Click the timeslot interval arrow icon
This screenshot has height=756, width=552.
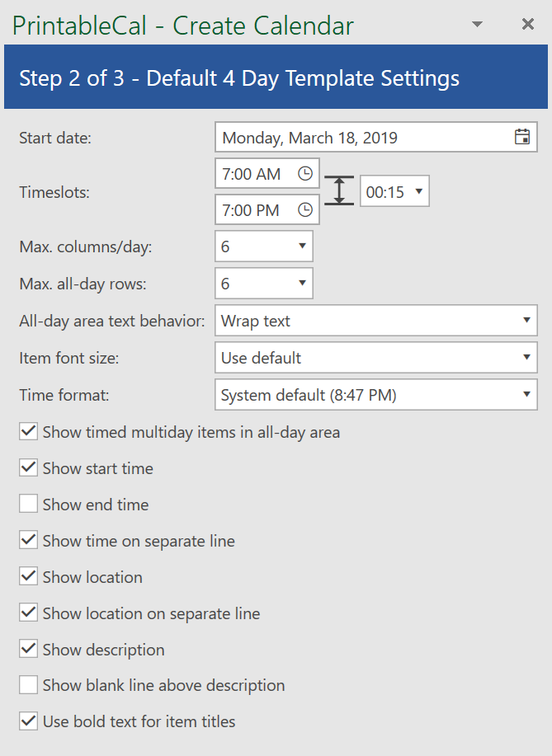(x=338, y=191)
